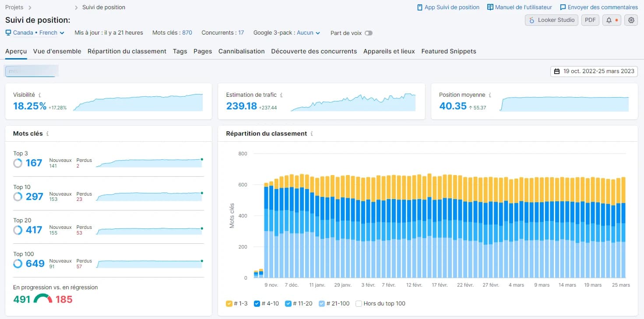644x319 pixels.
Task: Uncheck the # 1-3 legend checkbox
Action: pyautogui.click(x=229, y=303)
